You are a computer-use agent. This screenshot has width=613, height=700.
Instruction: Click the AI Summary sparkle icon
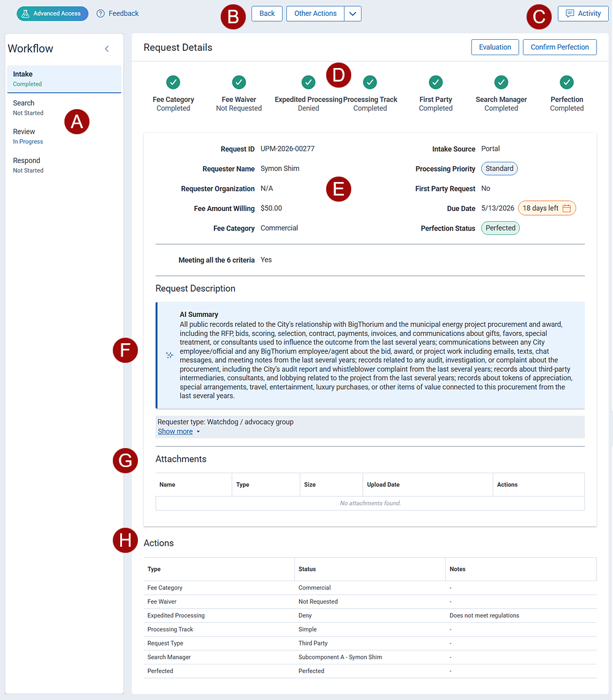pyautogui.click(x=170, y=355)
